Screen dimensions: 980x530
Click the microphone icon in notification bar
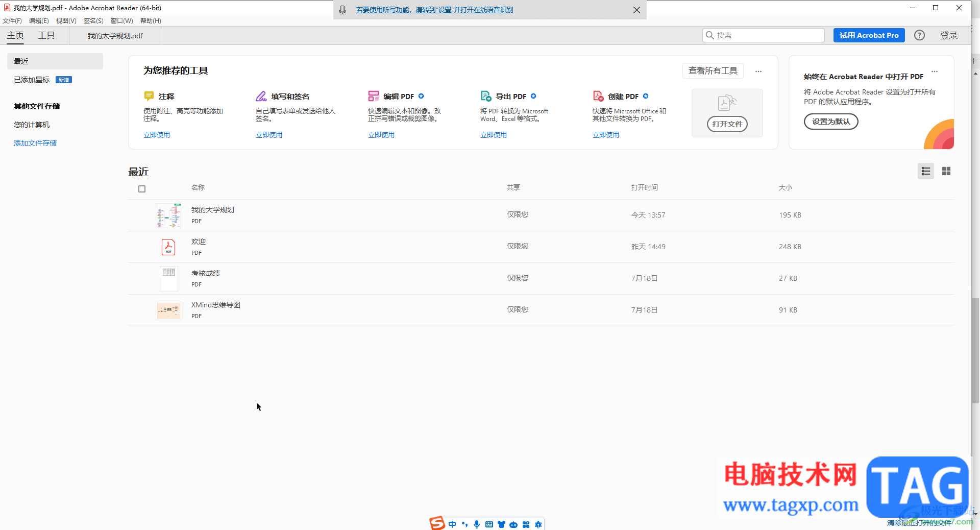click(x=342, y=10)
